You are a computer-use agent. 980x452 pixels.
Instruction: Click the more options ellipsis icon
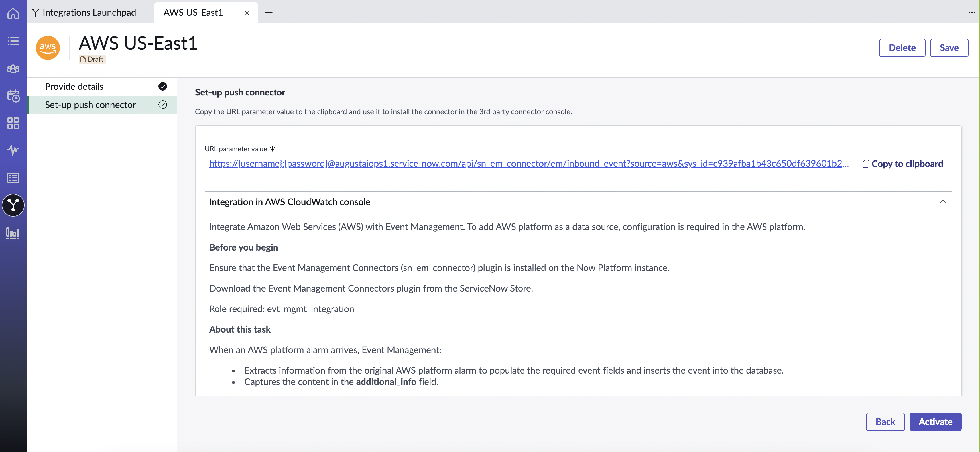click(x=972, y=13)
